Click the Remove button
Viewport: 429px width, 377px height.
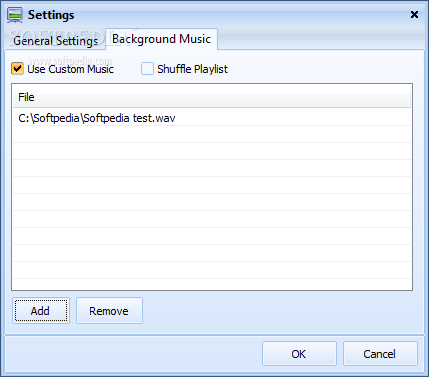pos(109,311)
